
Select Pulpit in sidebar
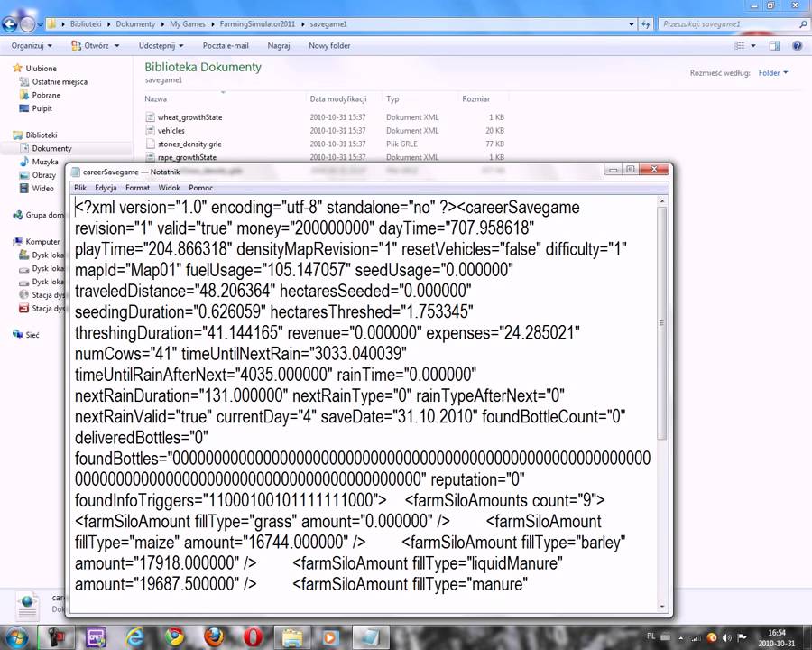click(x=42, y=108)
